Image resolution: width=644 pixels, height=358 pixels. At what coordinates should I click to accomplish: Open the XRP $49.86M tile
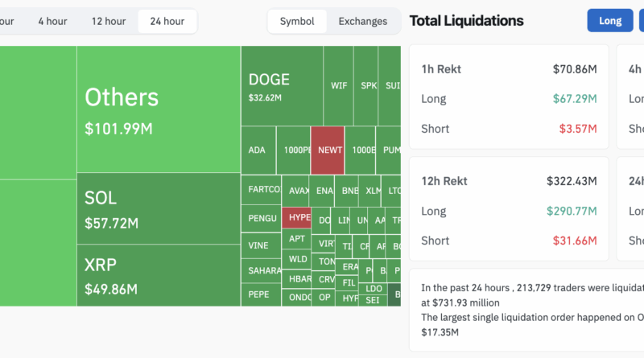[x=159, y=275]
